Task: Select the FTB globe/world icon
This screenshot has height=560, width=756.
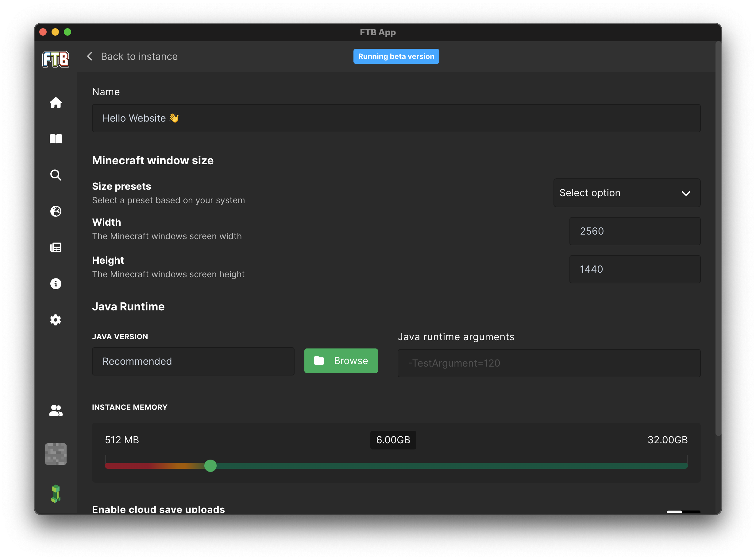Action: coord(56,211)
